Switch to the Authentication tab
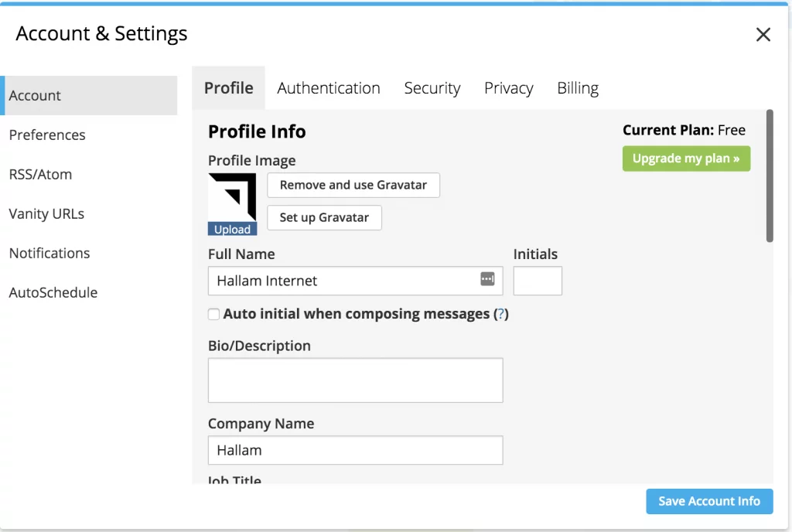The width and height of the screenshot is (792, 532). click(x=328, y=88)
